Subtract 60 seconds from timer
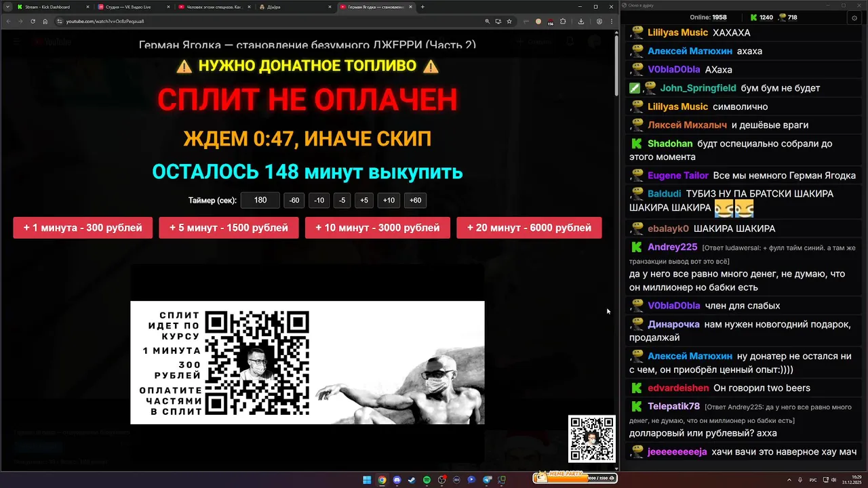Screen dimensions: 868x488 [x=294, y=201]
